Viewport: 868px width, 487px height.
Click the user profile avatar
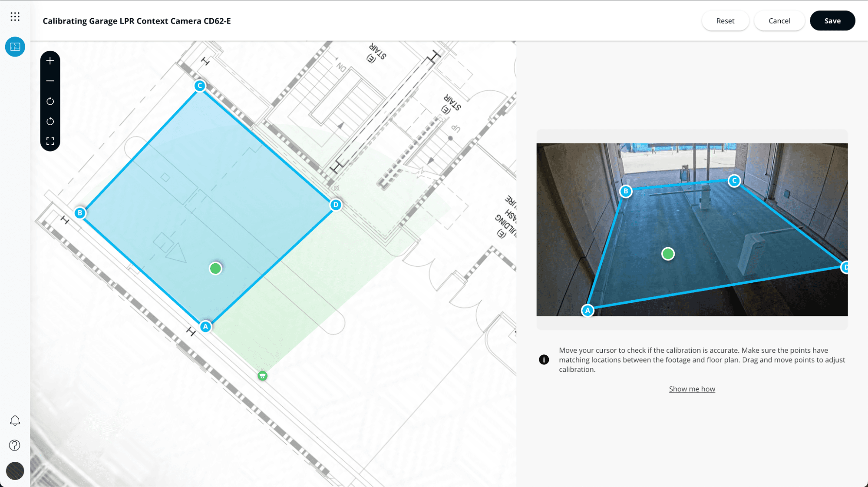click(15, 471)
